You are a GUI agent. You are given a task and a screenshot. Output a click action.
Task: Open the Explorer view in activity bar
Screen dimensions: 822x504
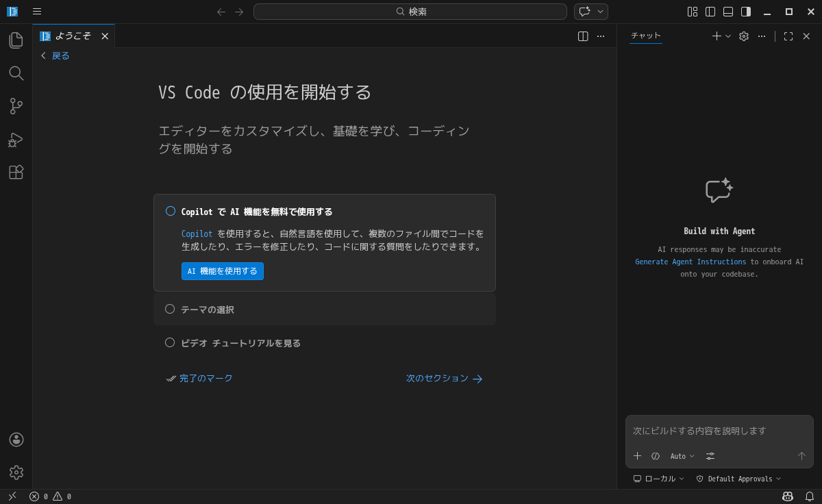(16, 40)
